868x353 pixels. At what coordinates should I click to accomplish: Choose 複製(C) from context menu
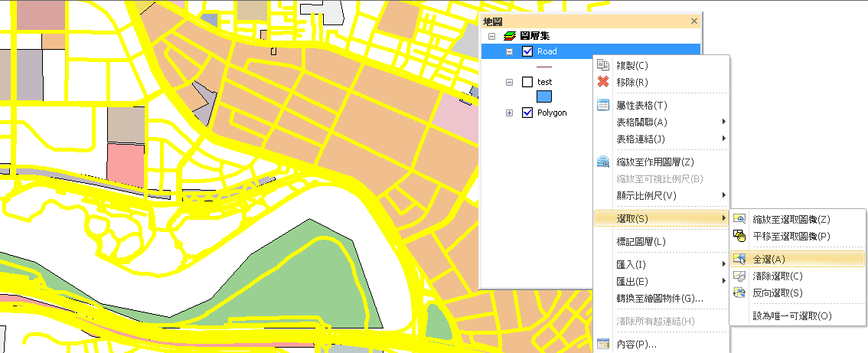[x=661, y=65]
